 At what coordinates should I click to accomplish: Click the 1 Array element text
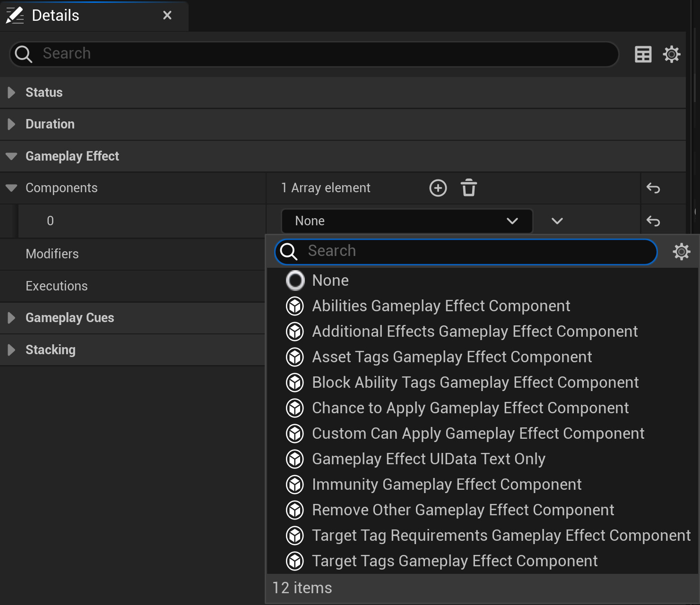326,188
